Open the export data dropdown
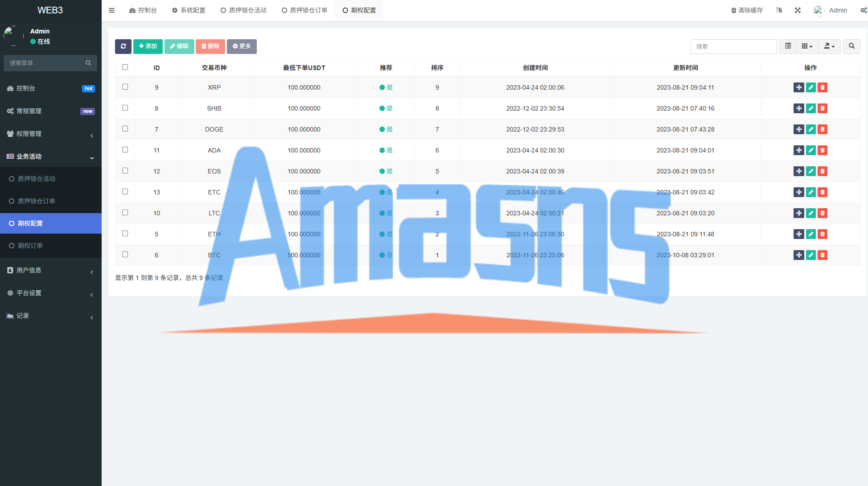 click(x=829, y=46)
